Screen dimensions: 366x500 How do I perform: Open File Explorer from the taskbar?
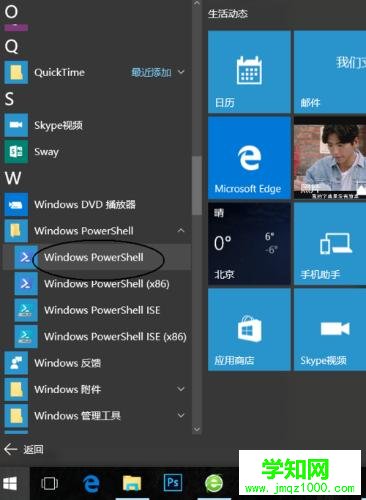coord(132,483)
